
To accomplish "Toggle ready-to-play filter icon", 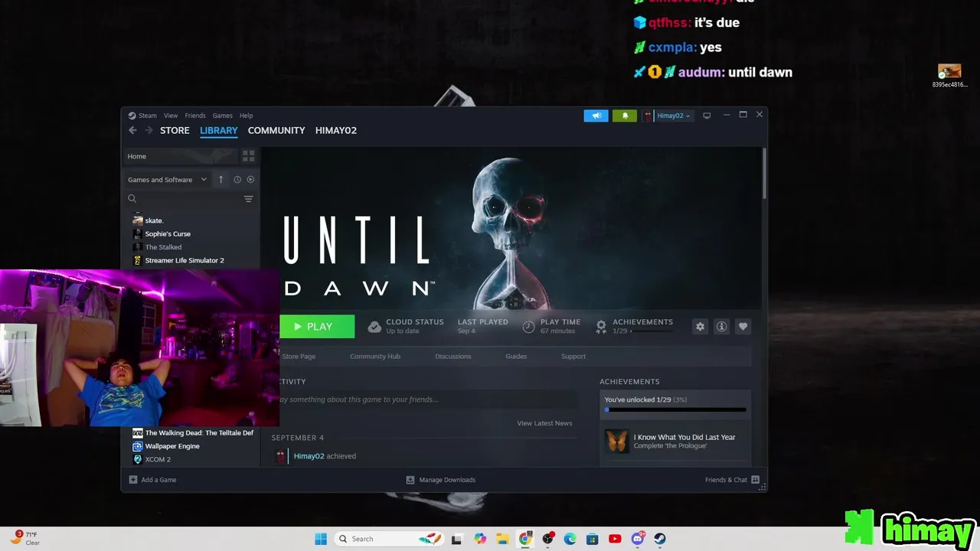I will [250, 179].
